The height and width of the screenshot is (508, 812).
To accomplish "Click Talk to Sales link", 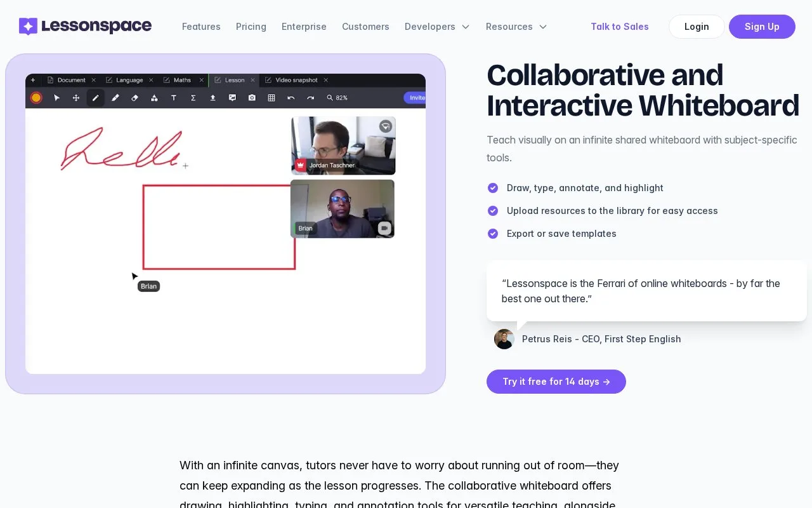I will coord(620,27).
